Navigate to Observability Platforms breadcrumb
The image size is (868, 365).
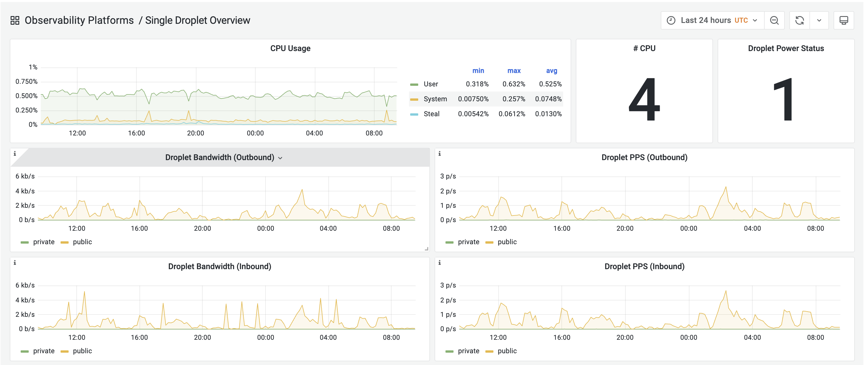tap(80, 20)
